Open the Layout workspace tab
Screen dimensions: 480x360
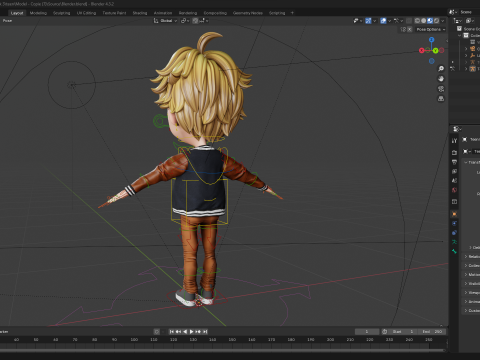point(17,13)
